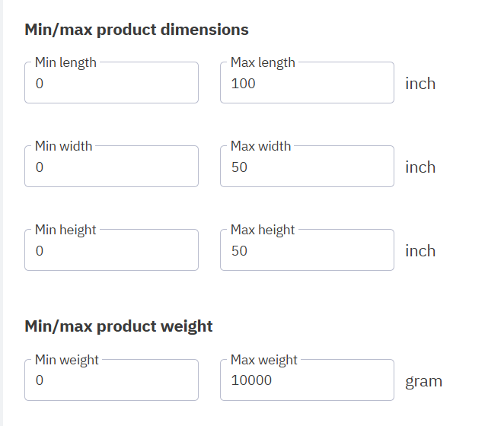Click the 'Min height' floating label text
504x426 pixels.
coord(65,230)
